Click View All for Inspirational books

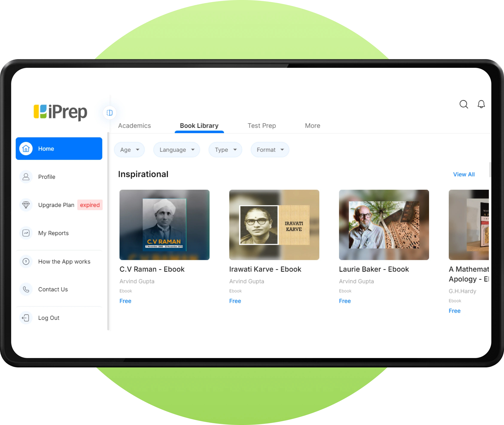tap(463, 174)
